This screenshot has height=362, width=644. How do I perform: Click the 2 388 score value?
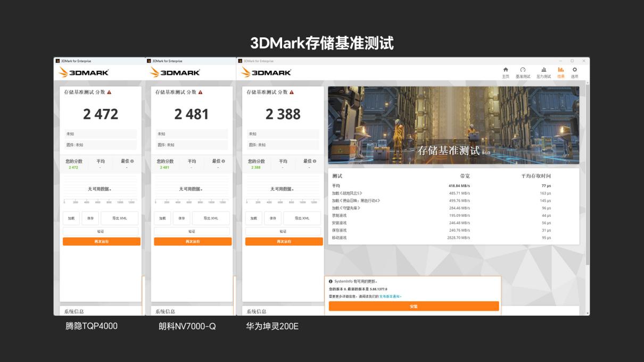coord(283,114)
